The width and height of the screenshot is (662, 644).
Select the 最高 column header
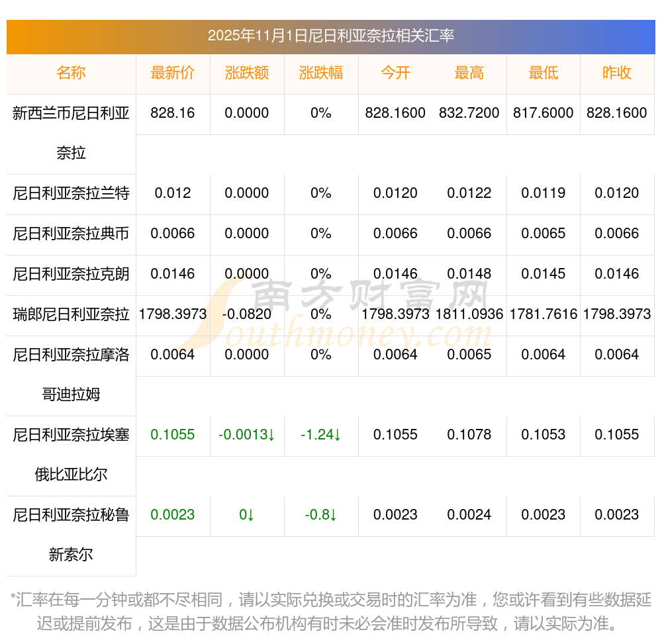pos(469,73)
